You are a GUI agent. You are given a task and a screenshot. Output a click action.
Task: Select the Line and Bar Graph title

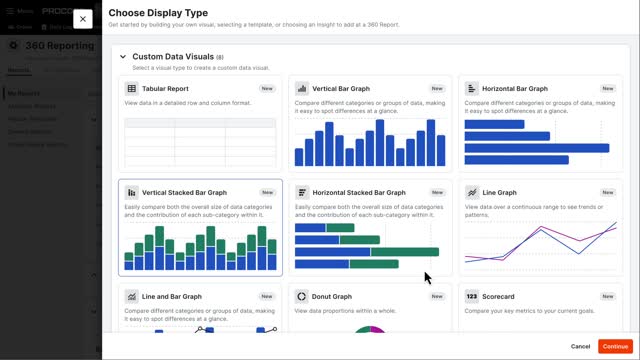pyautogui.click(x=172, y=297)
